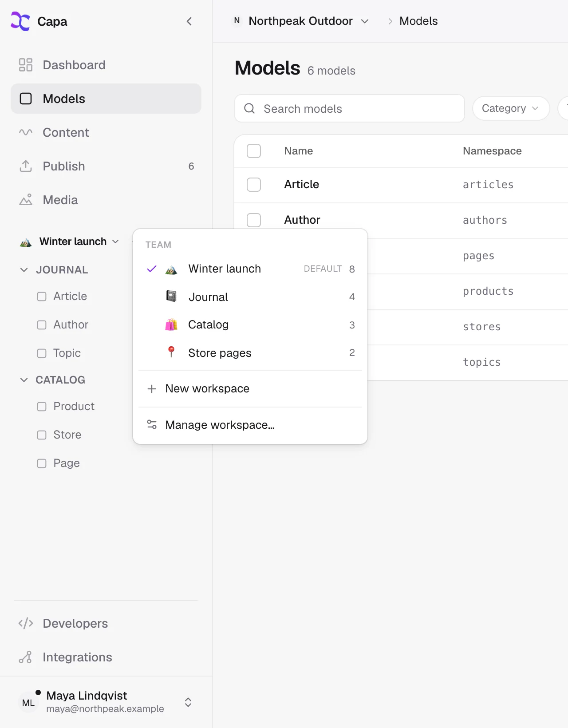Click the Journal notebook icon in menu
568x728 pixels.
point(171,296)
